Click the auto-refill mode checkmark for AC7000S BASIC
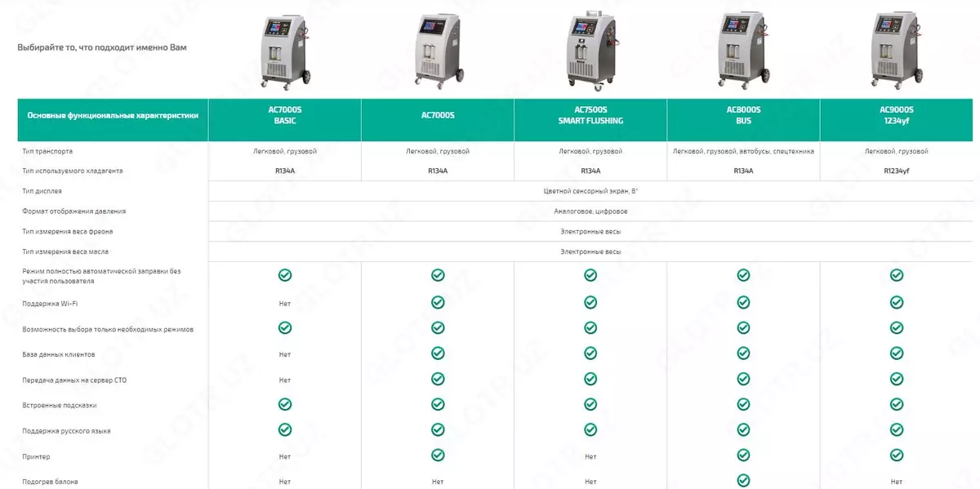Screen dimensions: 980x489 [284, 275]
